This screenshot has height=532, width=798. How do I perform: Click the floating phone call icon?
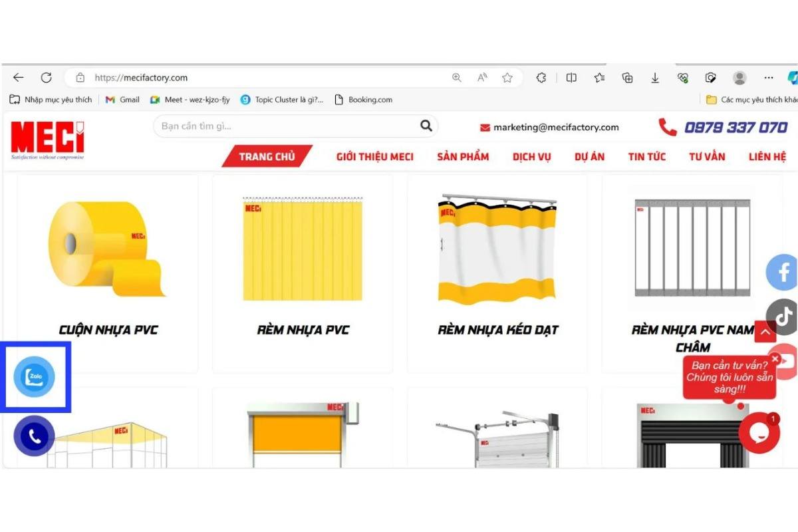click(34, 437)
